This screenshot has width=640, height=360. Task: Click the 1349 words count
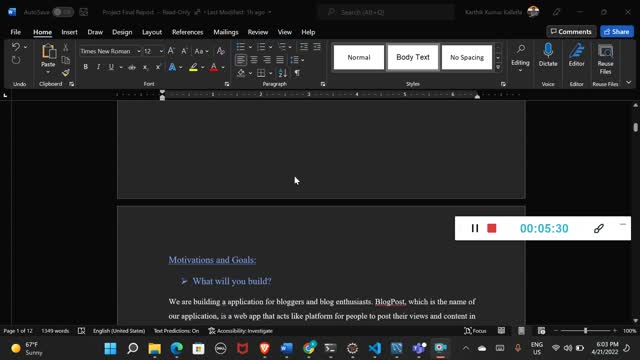(x=55, y=331)
